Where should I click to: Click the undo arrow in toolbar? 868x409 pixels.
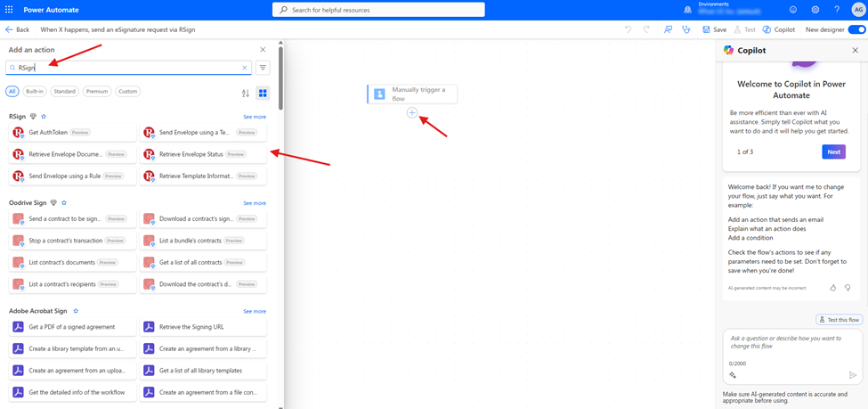pos(628,29)
